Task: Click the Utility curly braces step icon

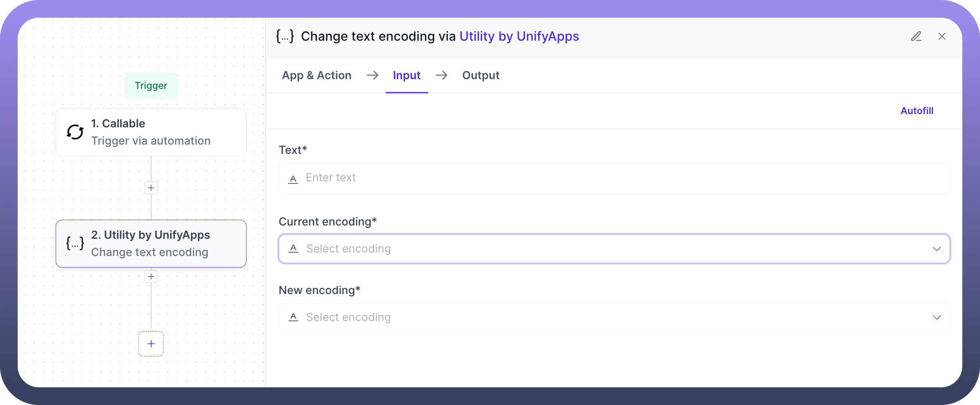Action: point(75,243)
